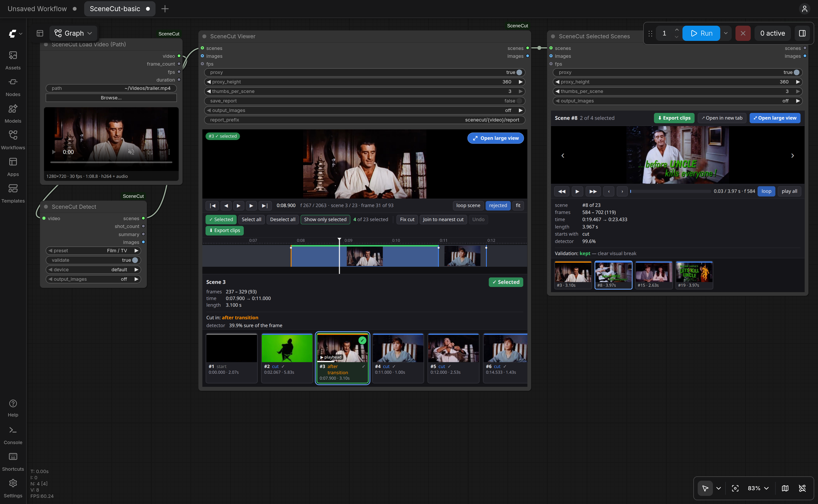Open the logo menu dropdown
The height and width of the screenshot is (504, 818).
(15, 33)
